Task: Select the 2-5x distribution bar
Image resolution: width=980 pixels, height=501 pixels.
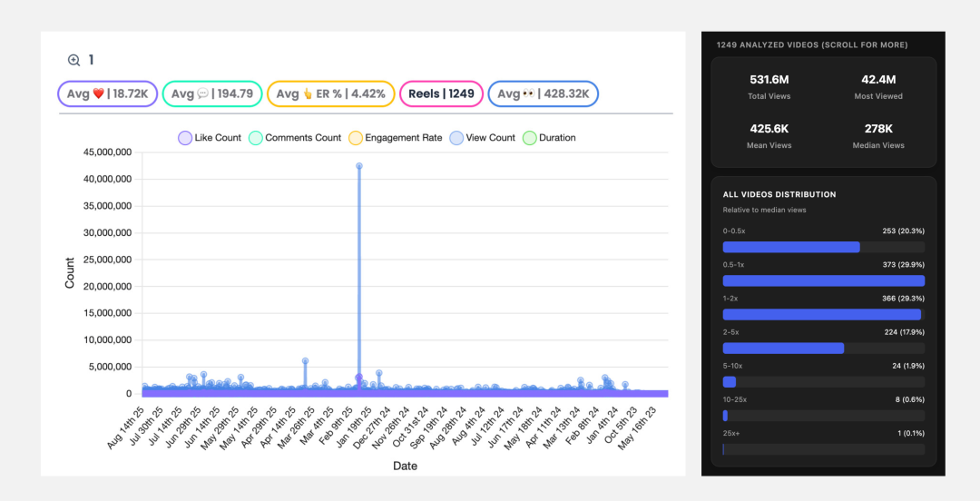Action: click(783, 348)
